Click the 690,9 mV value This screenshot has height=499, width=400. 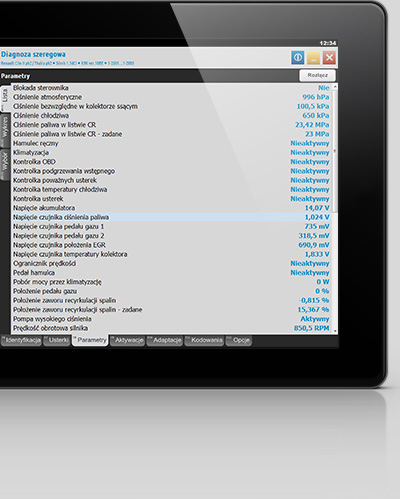coord(314,245)
